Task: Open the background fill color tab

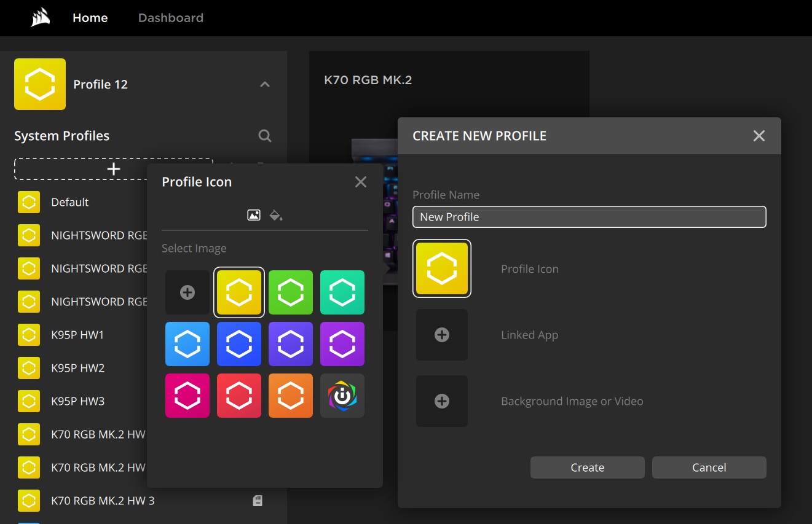Action: pyautogui.click(x=275, y=215)
